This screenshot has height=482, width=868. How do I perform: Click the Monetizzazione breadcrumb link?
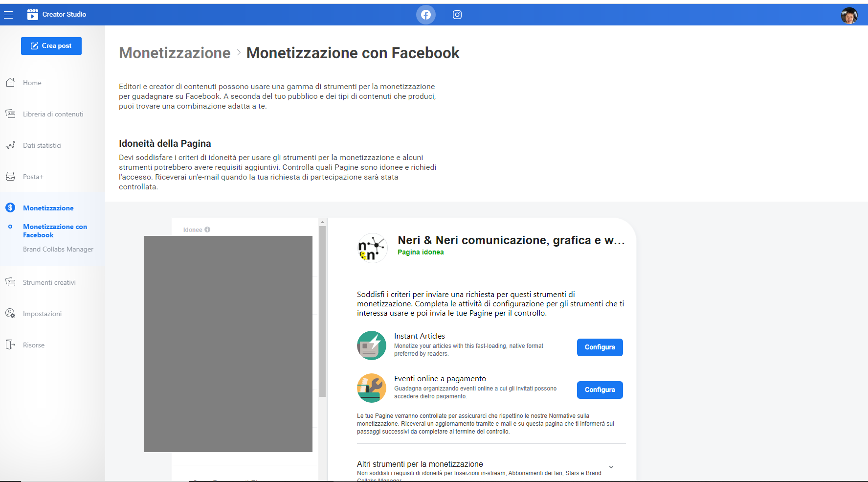click(x=175, y=53)
